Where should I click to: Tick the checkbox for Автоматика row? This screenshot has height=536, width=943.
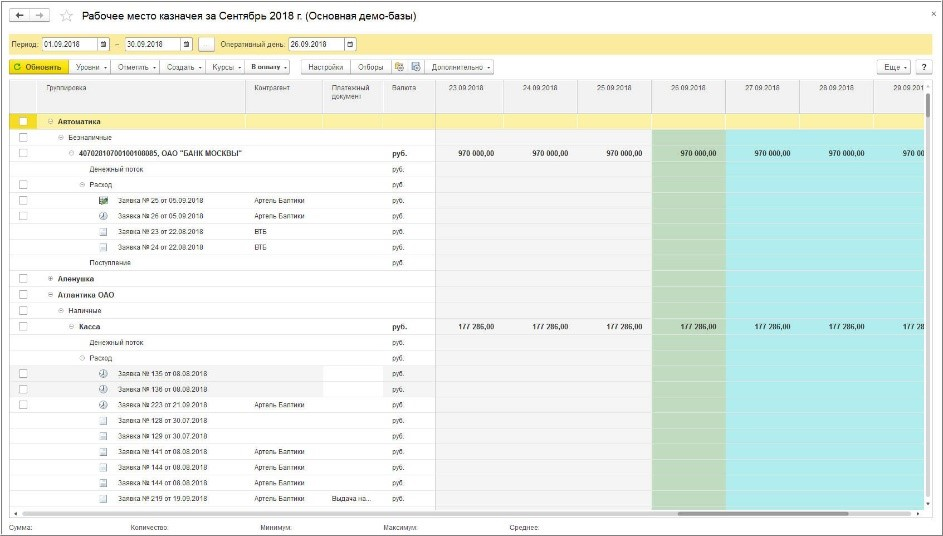[23, 122]
